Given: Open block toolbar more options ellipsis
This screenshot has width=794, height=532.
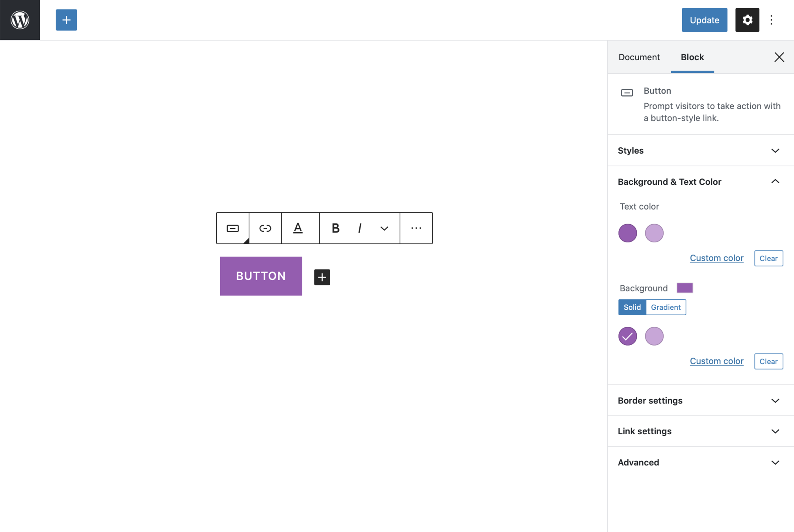Looking at the screenshot, I should pos(416,228).
